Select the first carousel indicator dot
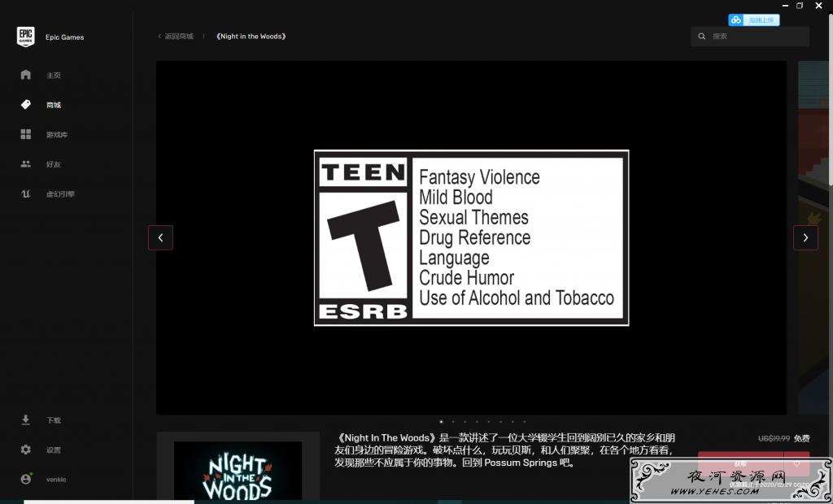 441,422
